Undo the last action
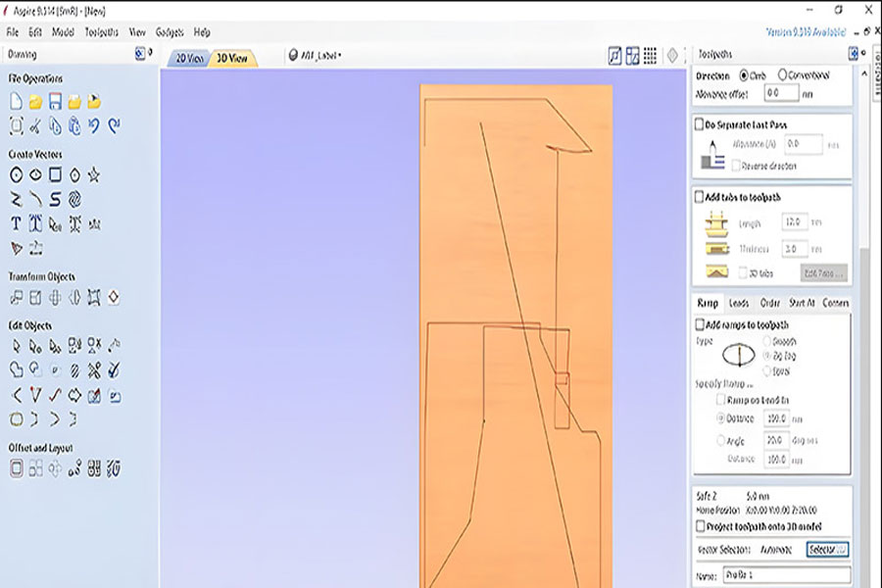 pos(94,125)
